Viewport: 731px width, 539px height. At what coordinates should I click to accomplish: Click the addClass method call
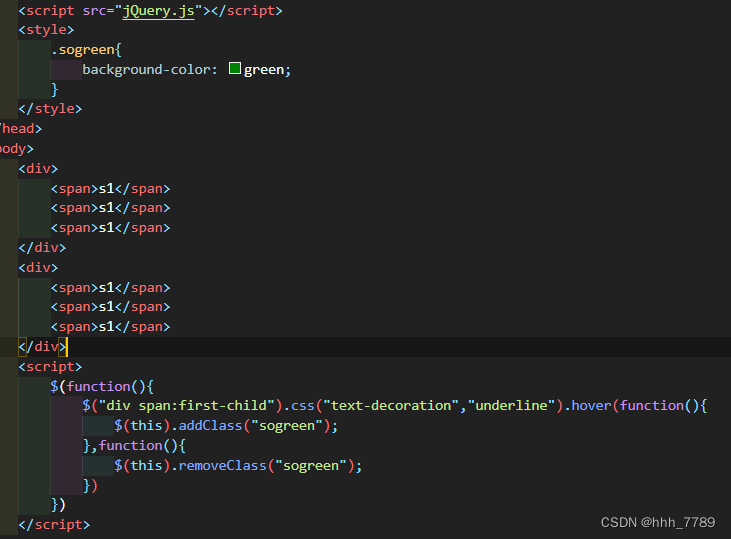tap(210, 426)
